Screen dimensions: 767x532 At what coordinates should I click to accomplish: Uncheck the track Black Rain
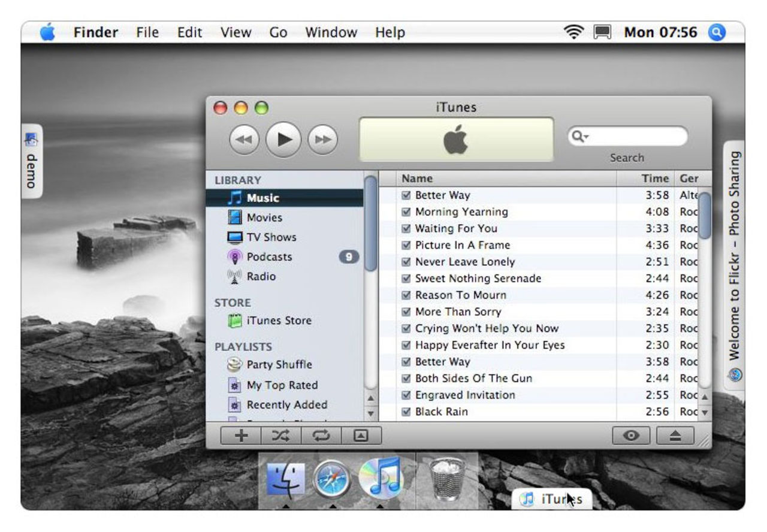coord(406,412)
